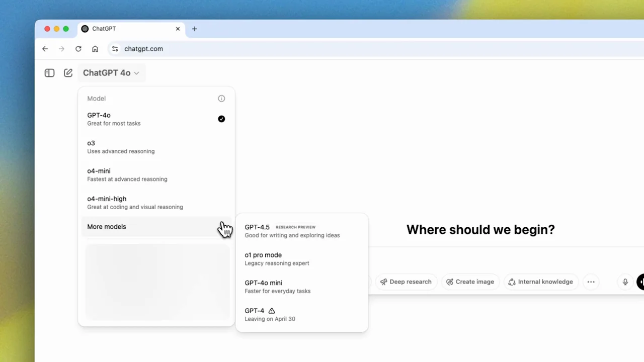644x362 pixels.
Task: Pick the o4-mini-high model
Action: (156, 203)
